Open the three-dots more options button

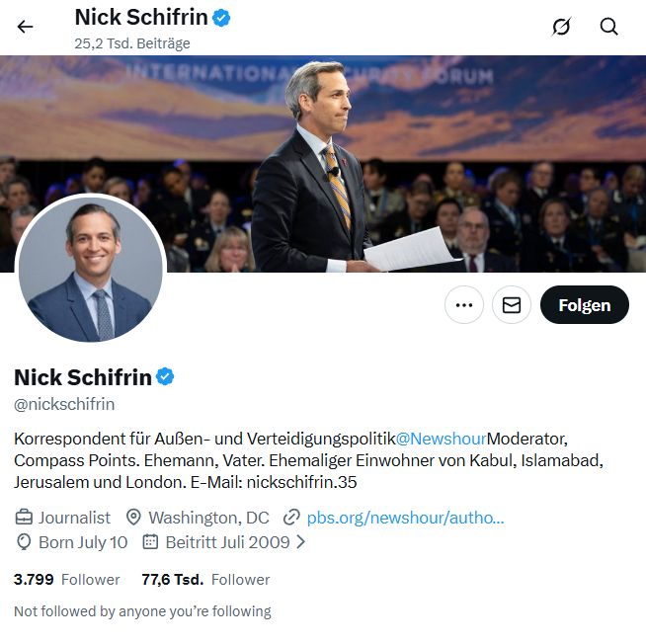(463, 305)
